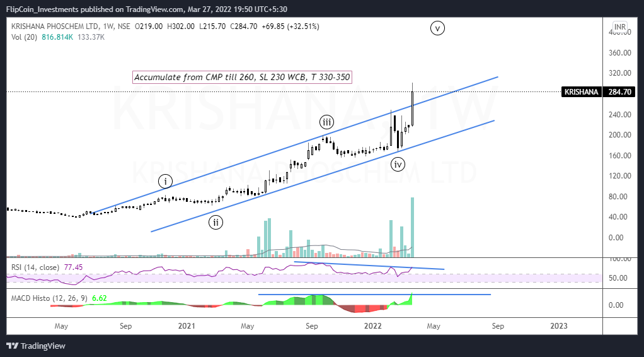This screenshot has height=357, width=644.
Task: Open the RSI (14, close) indicator legend
Action: (x=35, y=267)
